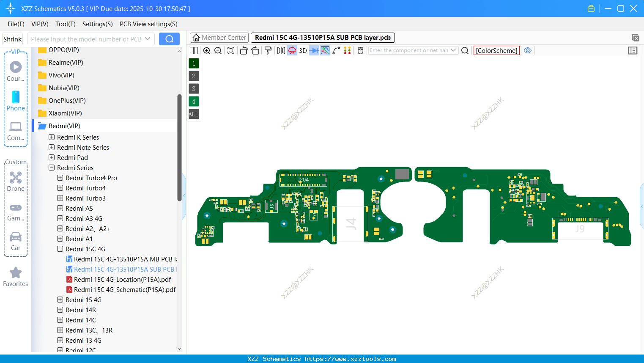644x363 pixels.
Task: Click the Shrink button
Action: coord(13,39)
